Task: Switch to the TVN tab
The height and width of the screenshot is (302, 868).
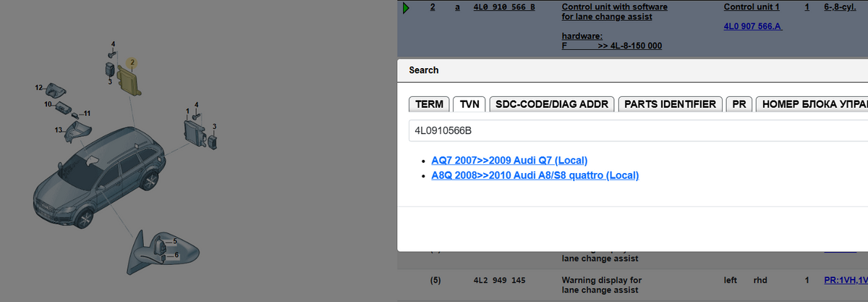Action: click(469, 104)
